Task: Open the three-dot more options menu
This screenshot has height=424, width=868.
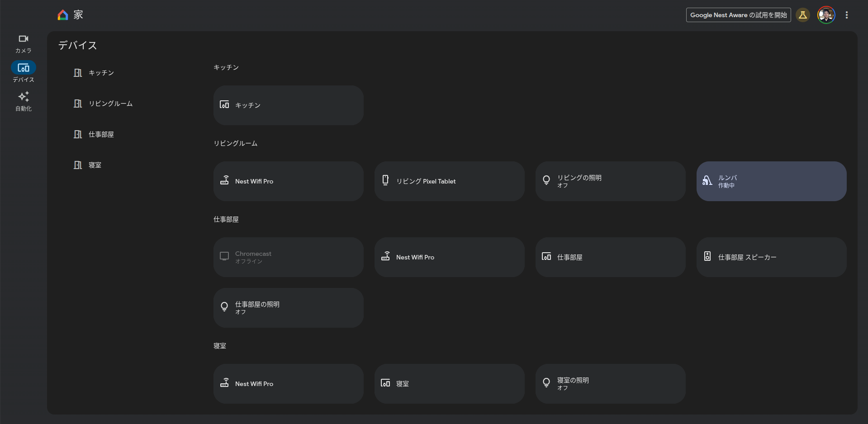Action: coord(847,15)
